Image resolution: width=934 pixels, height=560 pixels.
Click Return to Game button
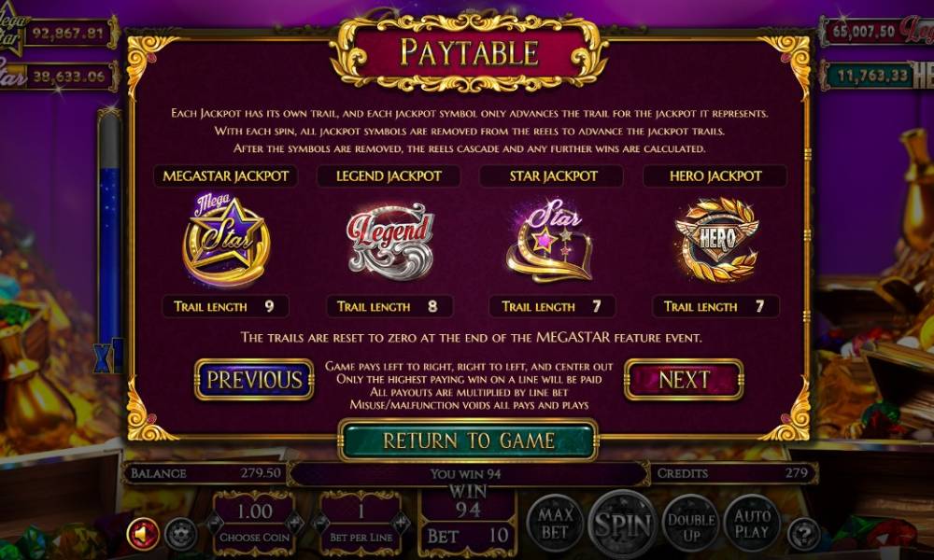(x=468, y=441)
